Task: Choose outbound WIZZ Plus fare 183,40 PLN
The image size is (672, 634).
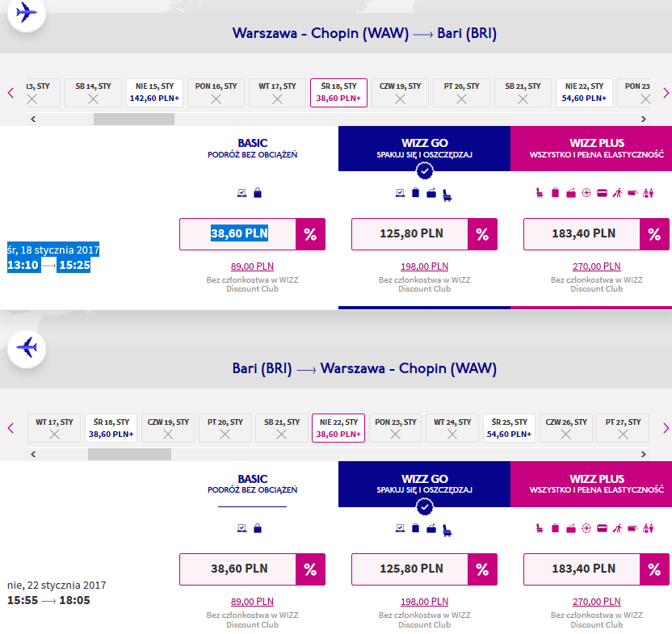Action: [x=582, y=234]
